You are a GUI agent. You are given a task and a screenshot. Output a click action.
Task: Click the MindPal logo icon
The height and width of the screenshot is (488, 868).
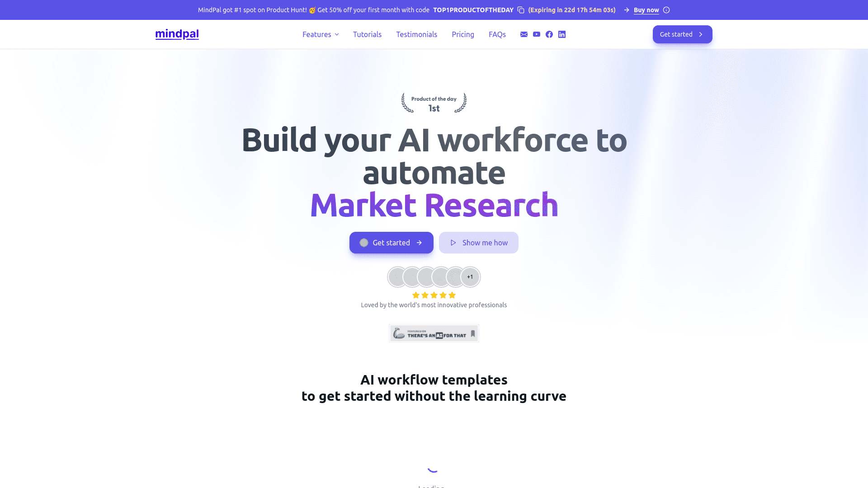(177, 34)
